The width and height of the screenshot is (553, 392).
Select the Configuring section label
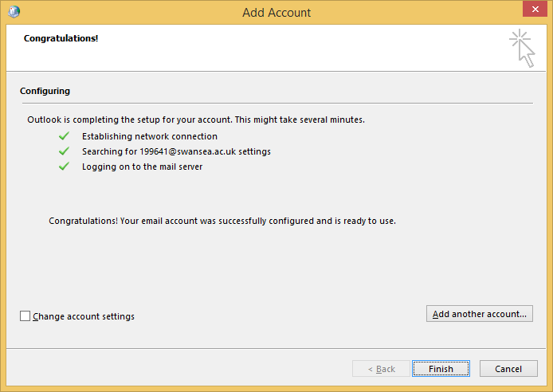pyautogui.click(x=45, y=91)
